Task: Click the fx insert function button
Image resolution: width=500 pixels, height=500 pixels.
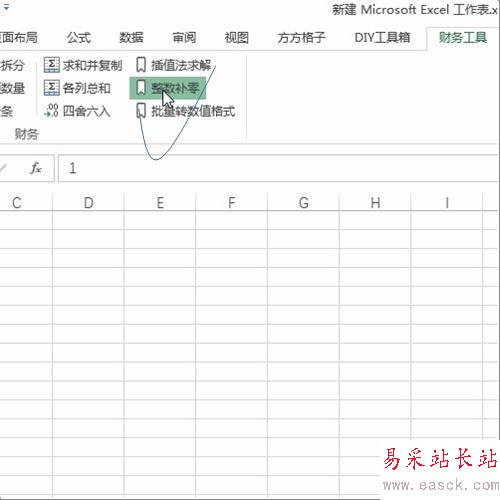Action: coord(36,168)
